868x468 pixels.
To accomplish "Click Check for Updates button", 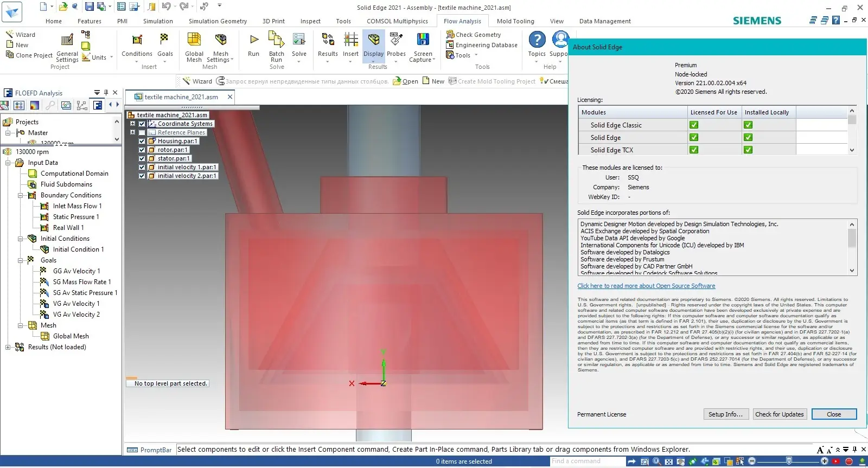I will point(780,414).
